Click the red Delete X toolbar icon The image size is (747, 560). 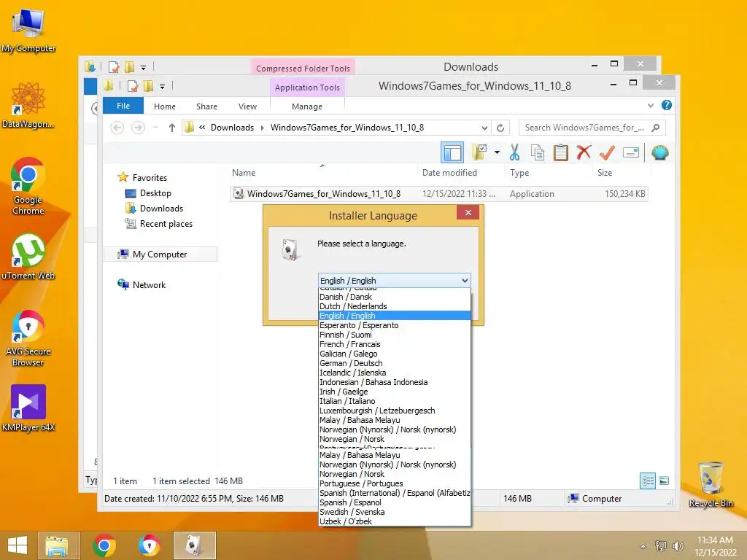584,152
